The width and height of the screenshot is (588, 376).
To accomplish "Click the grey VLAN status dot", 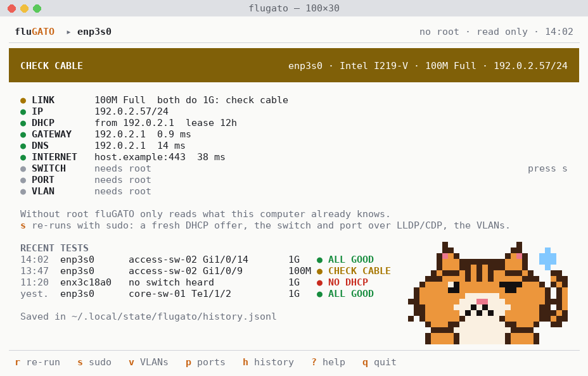I will click(23, 192).
